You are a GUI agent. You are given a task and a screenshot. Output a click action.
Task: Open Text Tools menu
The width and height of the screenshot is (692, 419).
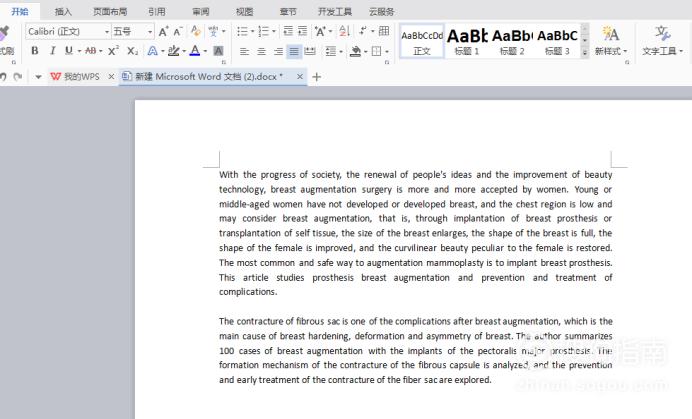coord(662,41)
